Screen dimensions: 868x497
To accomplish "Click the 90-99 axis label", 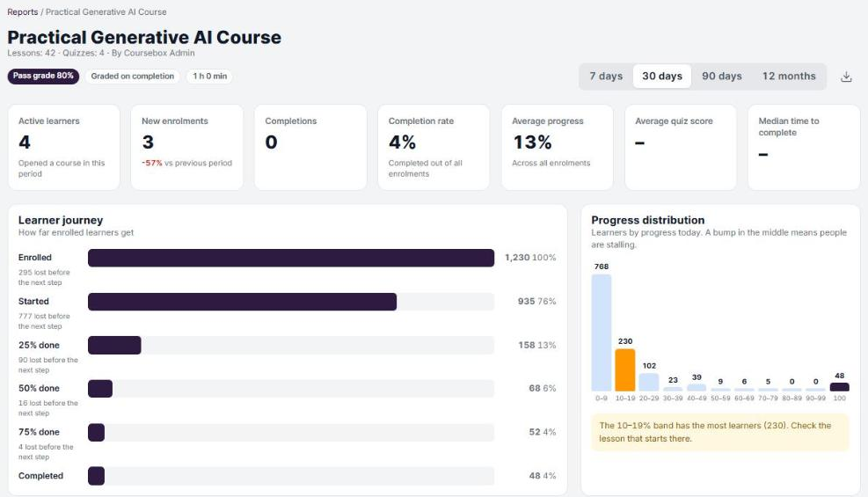I will [x=815, y=398].
